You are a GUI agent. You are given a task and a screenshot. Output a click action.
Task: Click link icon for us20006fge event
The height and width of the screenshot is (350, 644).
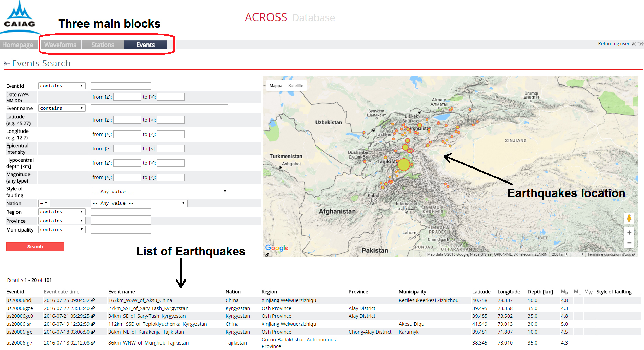tap(93, 332)
